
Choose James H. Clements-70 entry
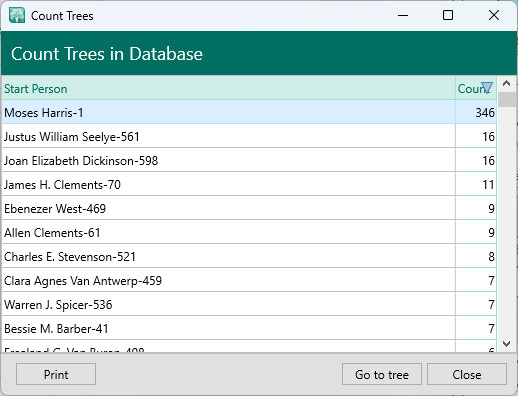249,184
